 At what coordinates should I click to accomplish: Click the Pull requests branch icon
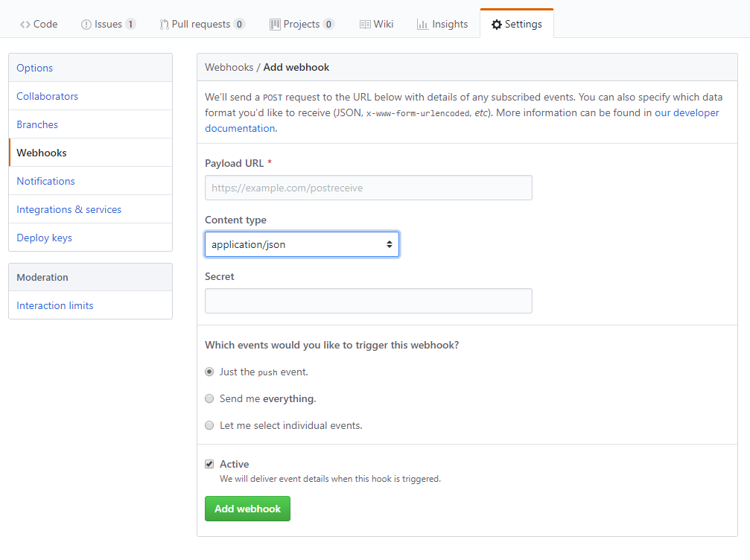[x=164, y=25]
